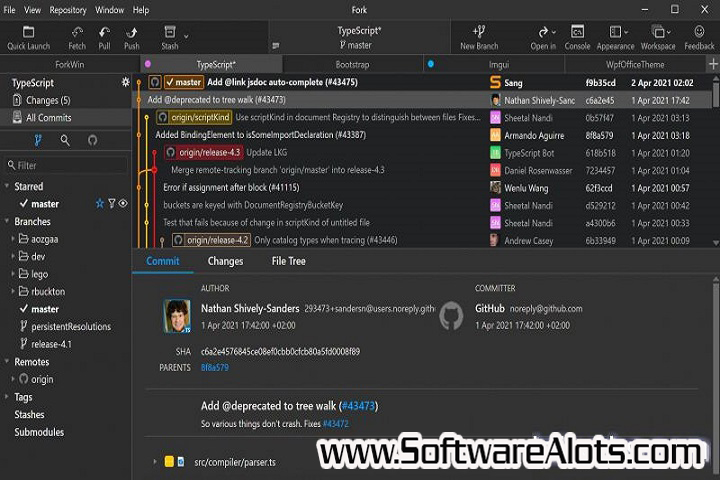Collapse the Branches section
720x480 pixels.
coord(7,221)
